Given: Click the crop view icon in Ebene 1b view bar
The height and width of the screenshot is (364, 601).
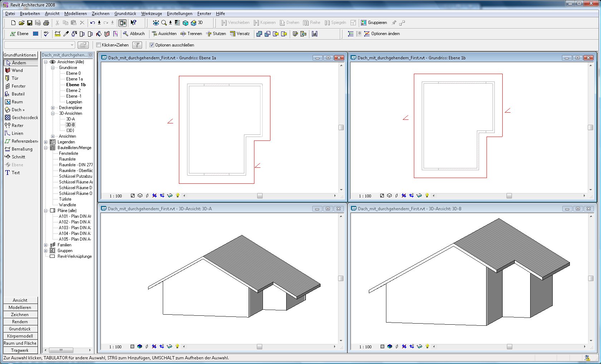Looking at the screenshot, I should point(404,196).
